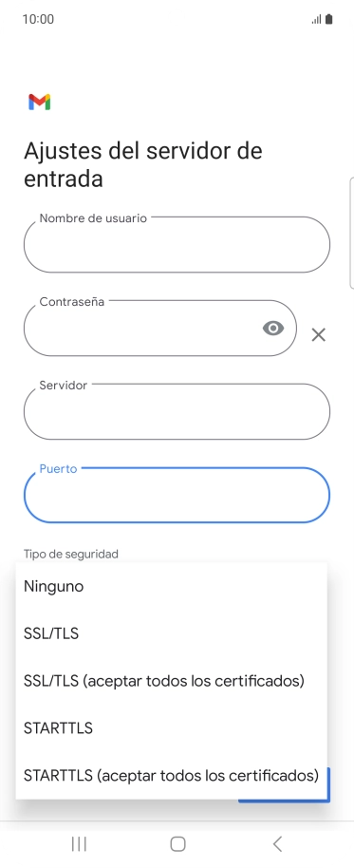This screenshot has height=868, width=354.
Task: Tap the Gmail logo icon
Action: pyautogui.click(x=39, y=102)
